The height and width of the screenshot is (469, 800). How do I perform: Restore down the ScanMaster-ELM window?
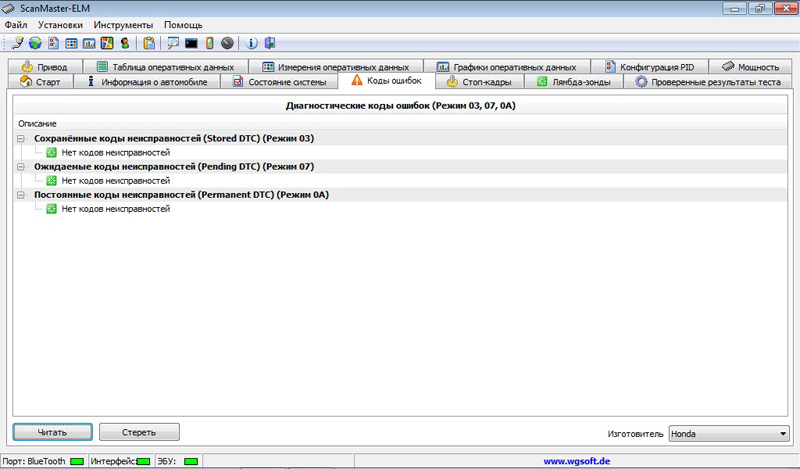(760, 9)
